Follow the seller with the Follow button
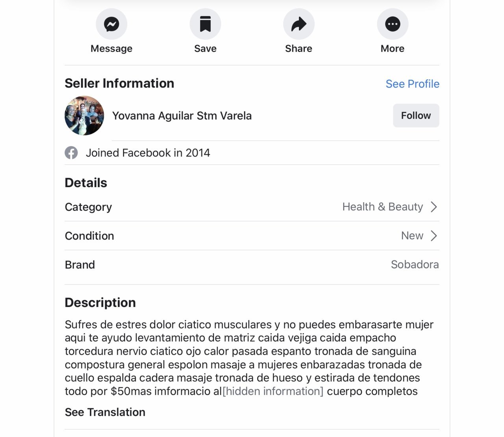Screen dimensions: 504x437 416,115
